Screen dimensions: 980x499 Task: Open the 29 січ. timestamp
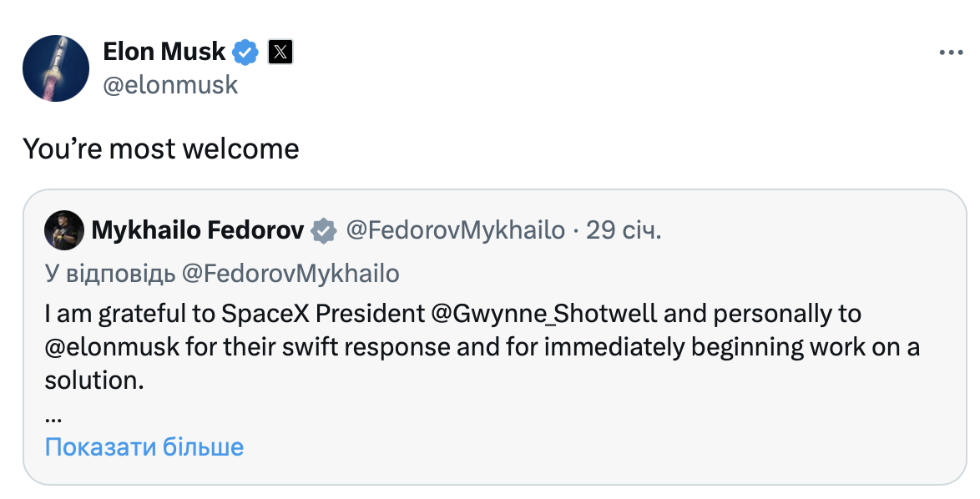coord(624,230)
